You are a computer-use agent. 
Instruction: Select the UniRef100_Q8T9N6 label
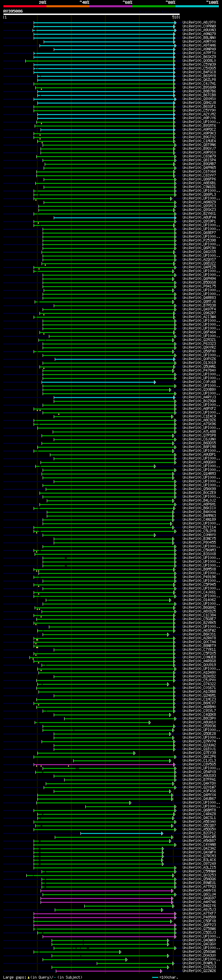199,145
